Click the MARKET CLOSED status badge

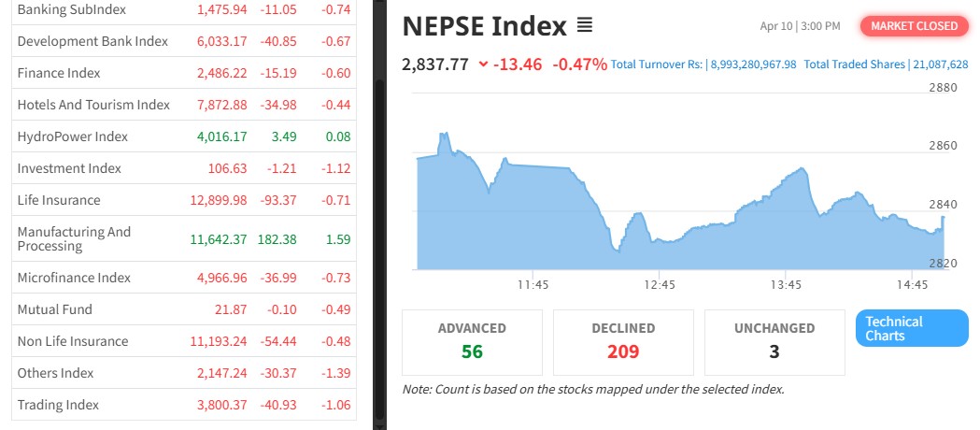914,25
